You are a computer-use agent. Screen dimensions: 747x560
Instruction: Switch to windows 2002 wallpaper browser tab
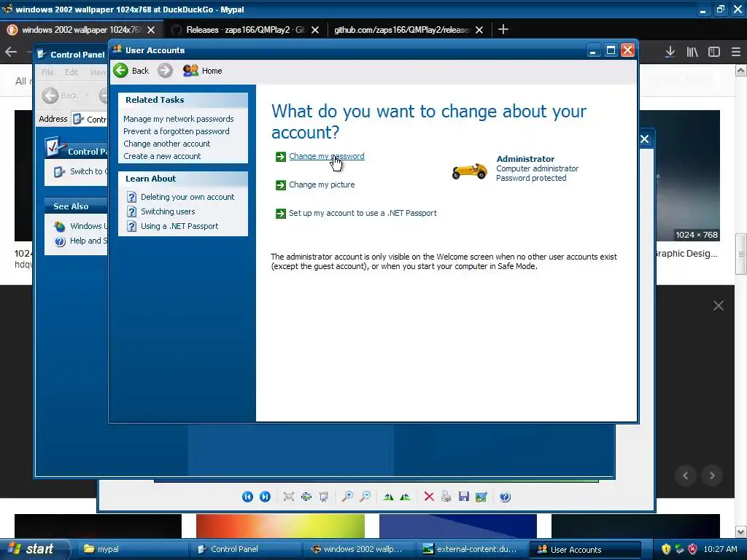(x=81, y=29)
